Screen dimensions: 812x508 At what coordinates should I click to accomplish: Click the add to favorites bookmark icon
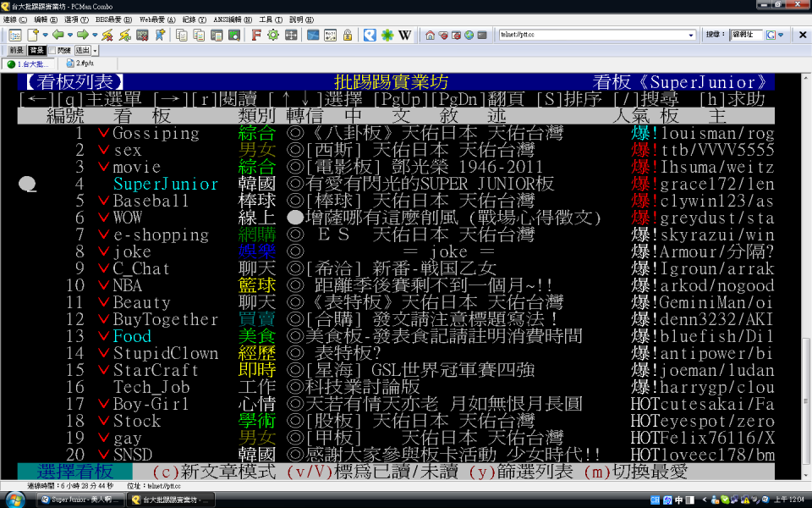pos(160,36)
